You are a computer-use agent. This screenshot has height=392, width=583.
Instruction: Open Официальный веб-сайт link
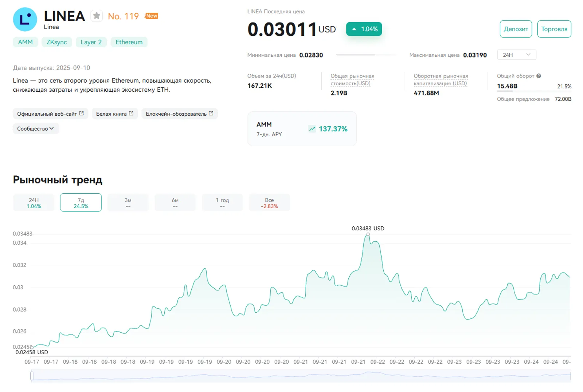50,114
